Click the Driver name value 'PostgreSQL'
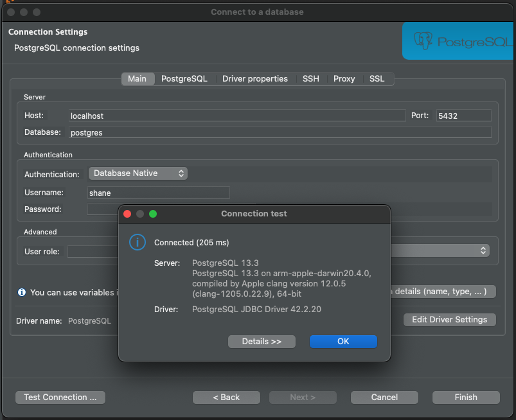516x420 pixels. (x=89, y=321)
